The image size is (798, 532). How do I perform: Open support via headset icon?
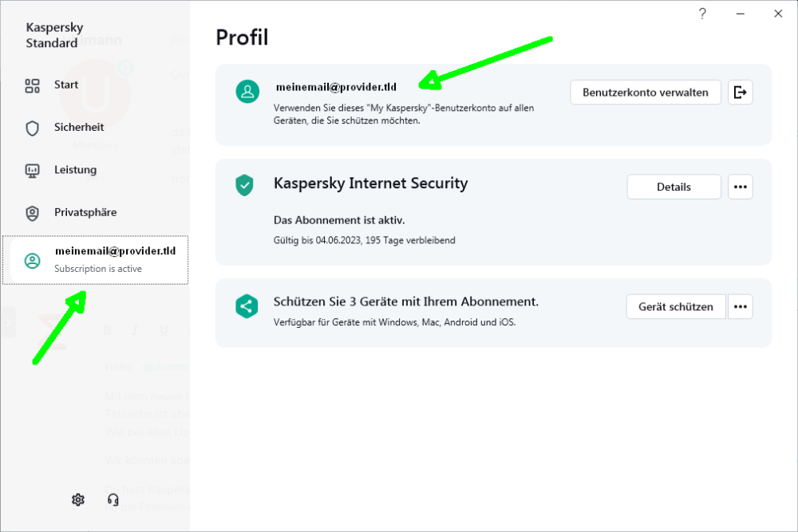pos(113,499)
